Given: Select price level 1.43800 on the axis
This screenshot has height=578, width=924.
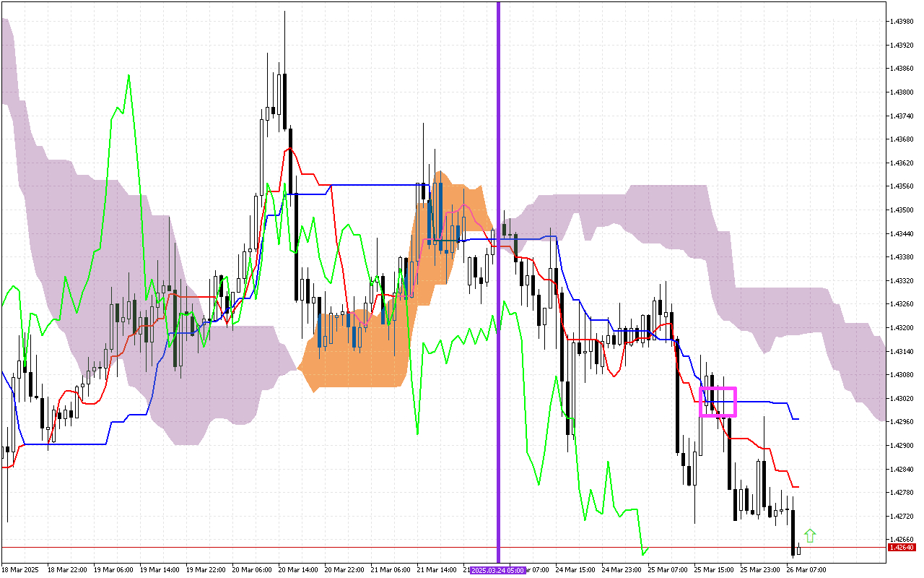Looking at the screenshot, I should (x=903, y=92).
